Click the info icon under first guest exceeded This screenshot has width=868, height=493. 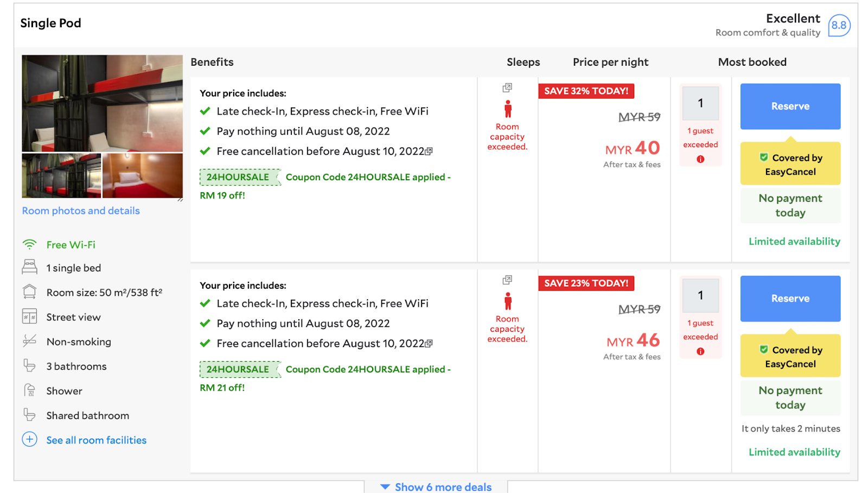700,159
